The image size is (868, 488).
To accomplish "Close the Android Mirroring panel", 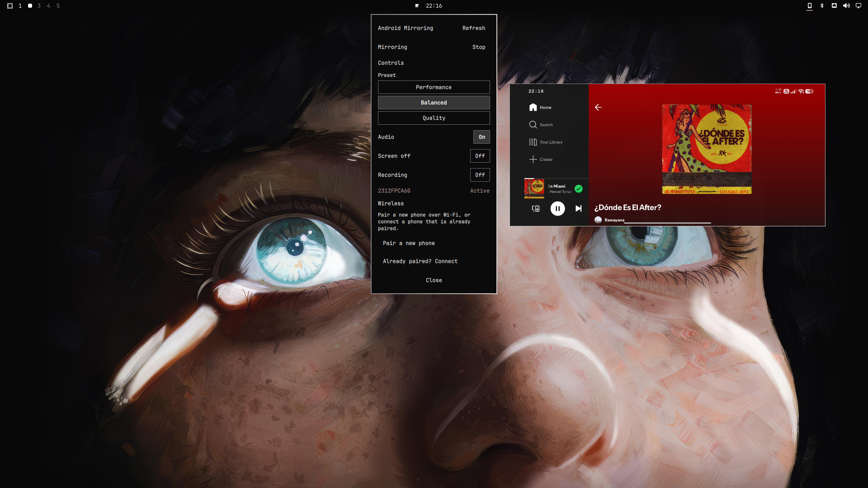I will 434,280.
